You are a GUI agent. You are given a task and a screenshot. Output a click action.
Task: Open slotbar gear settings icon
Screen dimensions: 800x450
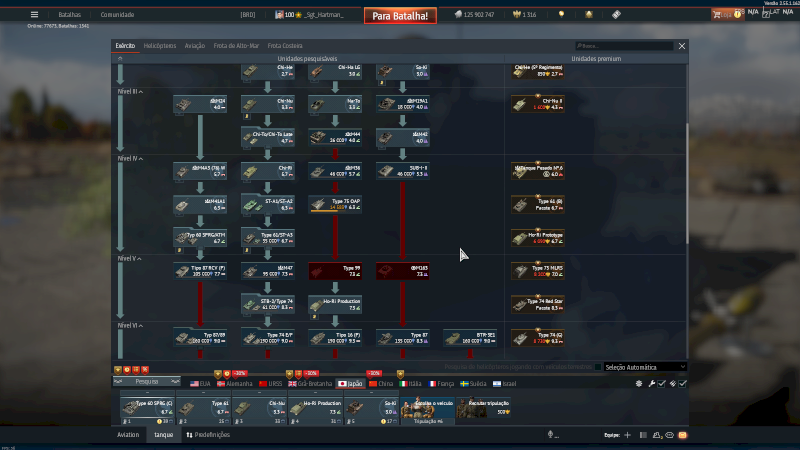click(639, 384)
